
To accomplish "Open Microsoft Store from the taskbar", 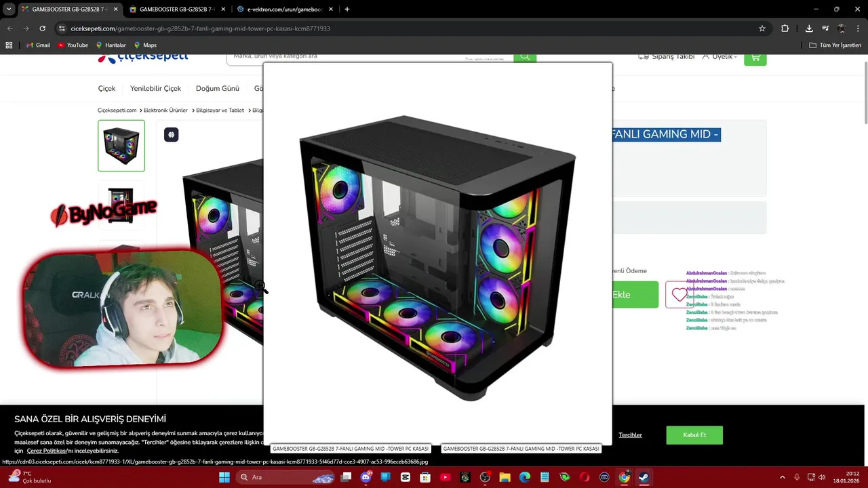I will [x=425, y=477].
